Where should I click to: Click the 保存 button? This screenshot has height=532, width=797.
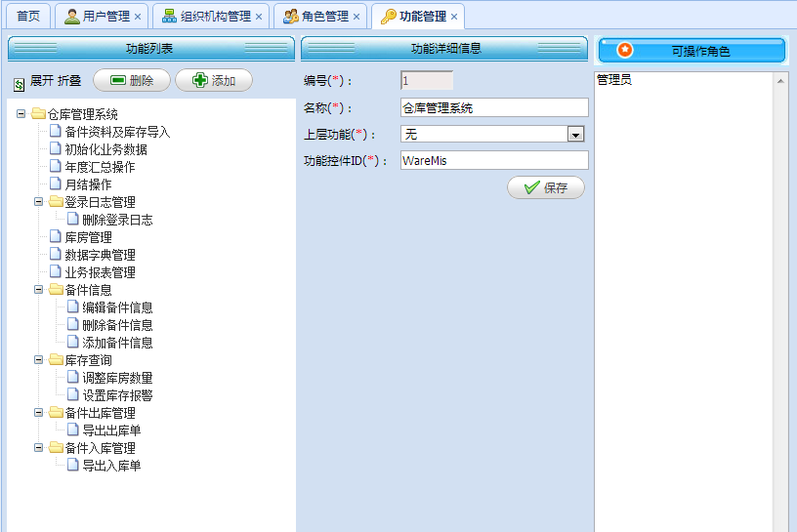click(546, 188)
